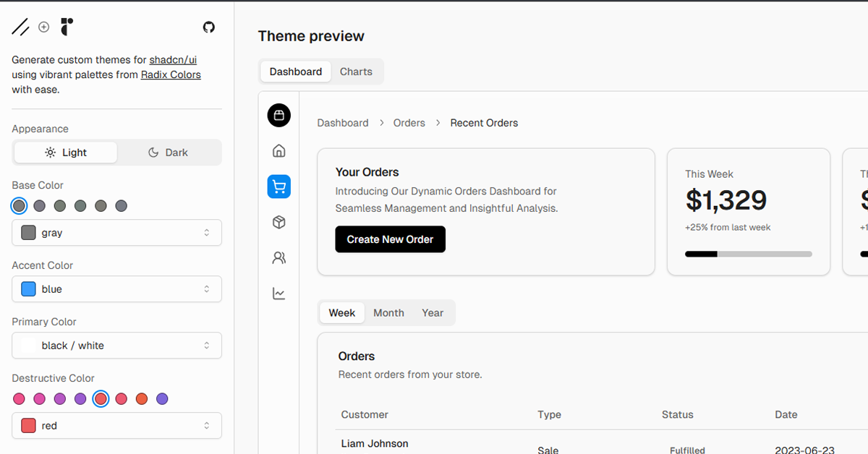
Task: Switch appearance to Dark mode
Action: 168,153
